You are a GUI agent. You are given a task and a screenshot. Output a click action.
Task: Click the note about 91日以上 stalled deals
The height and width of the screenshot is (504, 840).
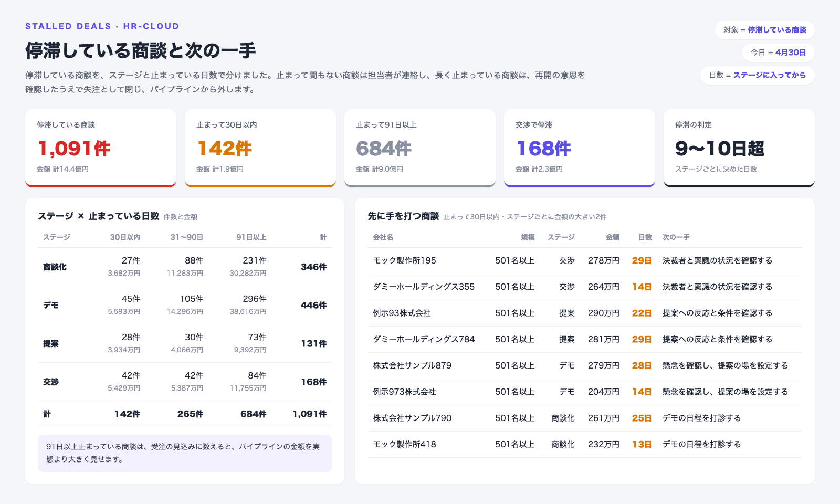pyautogui.click(x=185, y=453)
